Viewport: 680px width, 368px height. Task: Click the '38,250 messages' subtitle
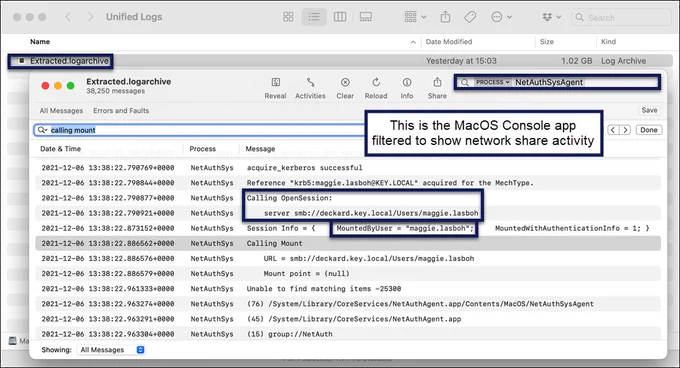115,91
